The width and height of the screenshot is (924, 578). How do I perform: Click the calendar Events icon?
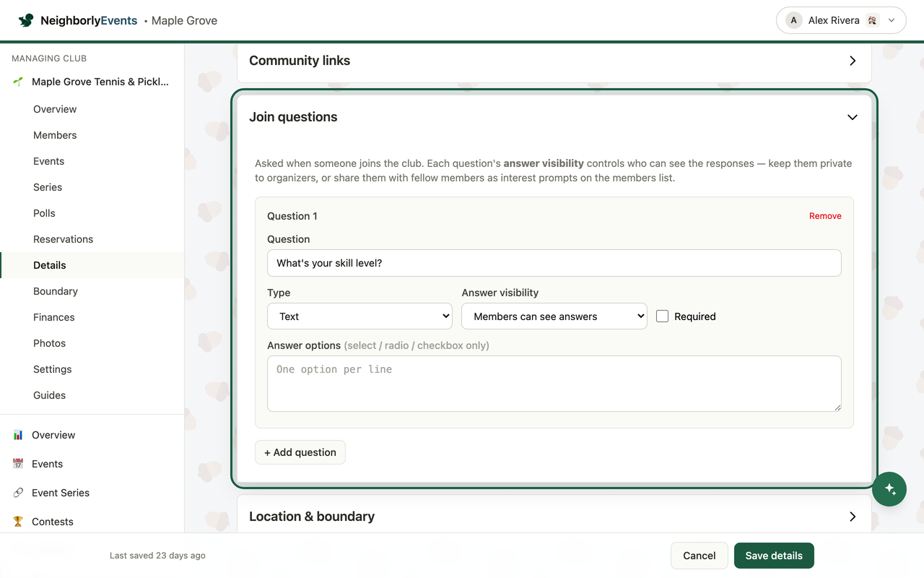tap(18, 464)
